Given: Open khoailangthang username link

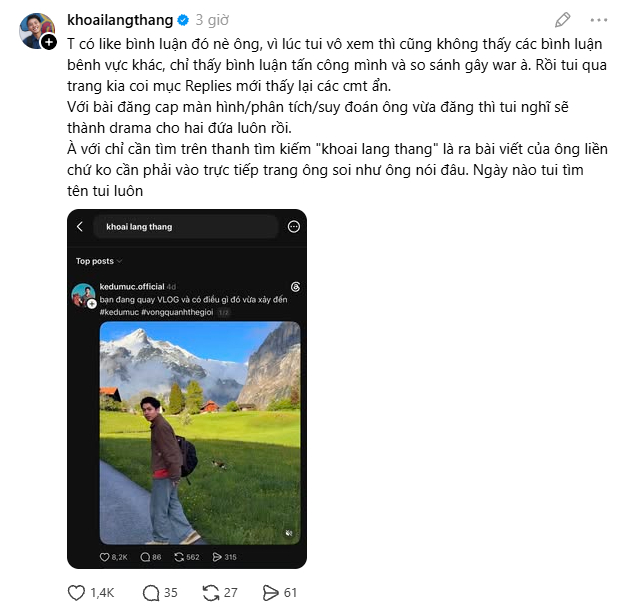Looking at the screenshot, I should [x=120, y=20].
